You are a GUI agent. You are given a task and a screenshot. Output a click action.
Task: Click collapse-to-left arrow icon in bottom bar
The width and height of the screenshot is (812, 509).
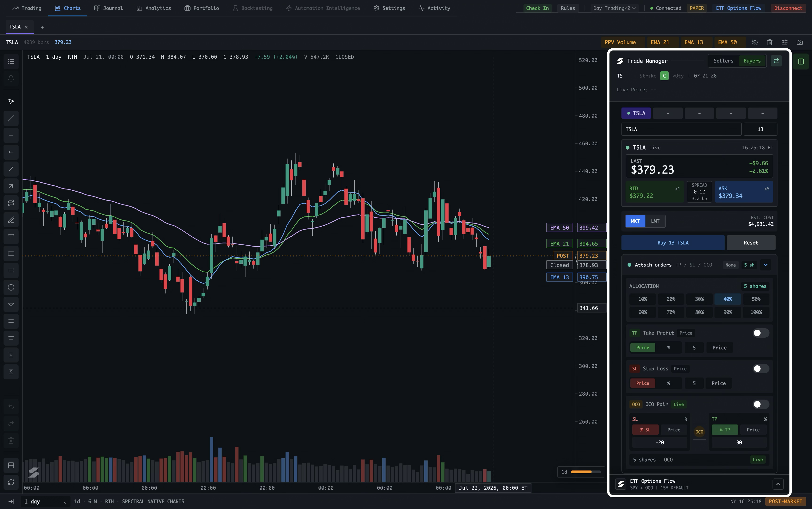click(11, 501)
